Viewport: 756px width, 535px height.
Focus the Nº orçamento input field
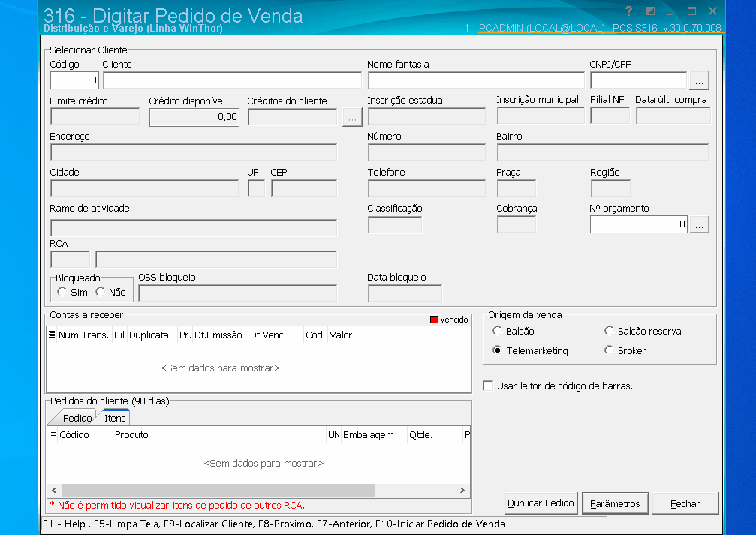639,224
